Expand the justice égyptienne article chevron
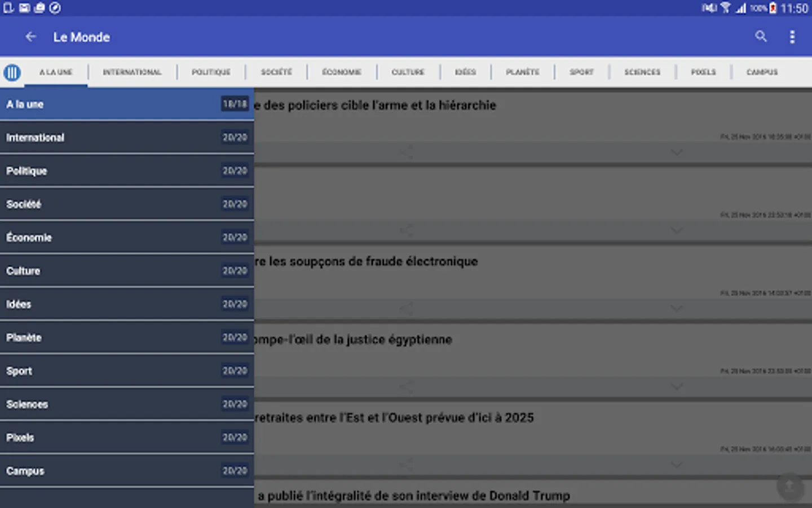The width and height of the screenshot is (812, 508). [677, 387]
